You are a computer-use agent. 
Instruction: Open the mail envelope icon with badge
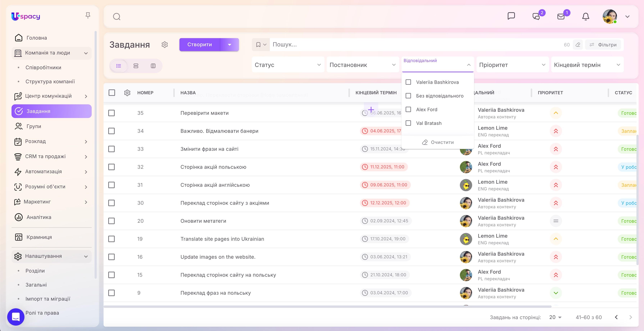pos(561,17)
